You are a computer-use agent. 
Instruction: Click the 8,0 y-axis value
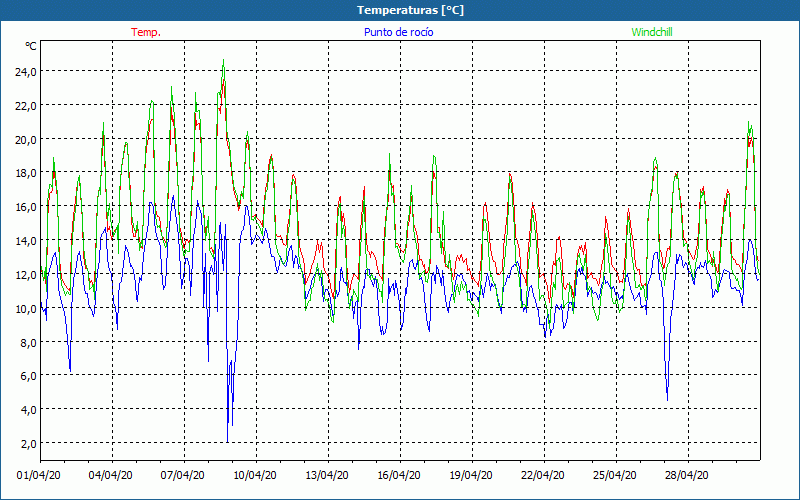pyautogui.click(x=28, y=342)
